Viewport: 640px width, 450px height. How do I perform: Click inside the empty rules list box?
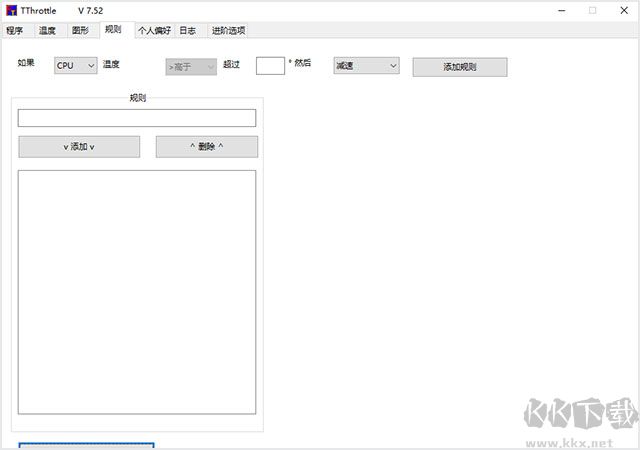coord(137,291)
